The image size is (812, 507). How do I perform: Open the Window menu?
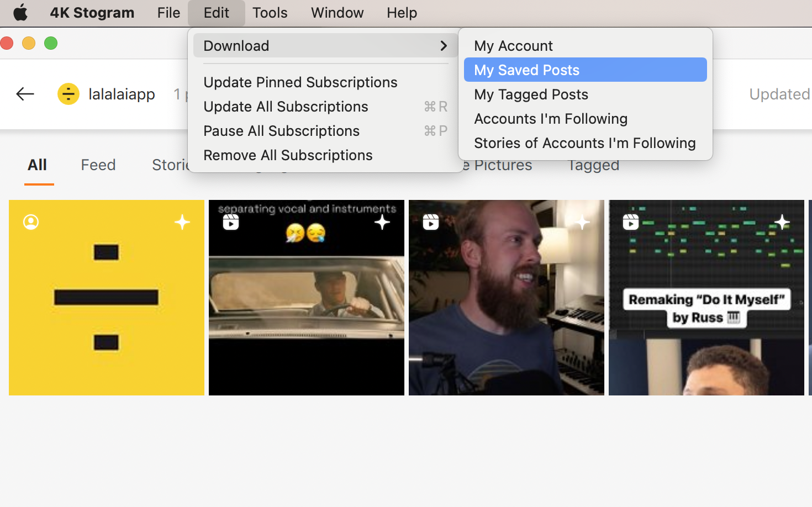point(337,13)
